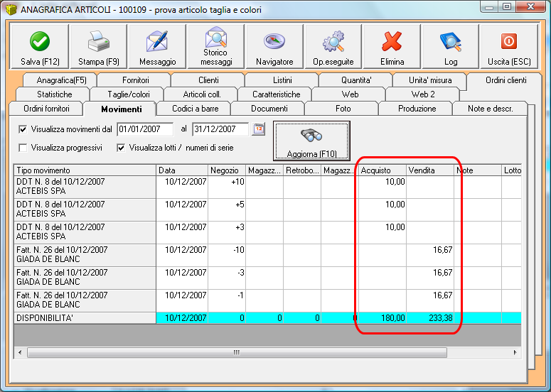Image resolution: width=551 pixels, height=392 pixels.
Task: Open the Messaggio envelope button
Action: pos(157,46)
